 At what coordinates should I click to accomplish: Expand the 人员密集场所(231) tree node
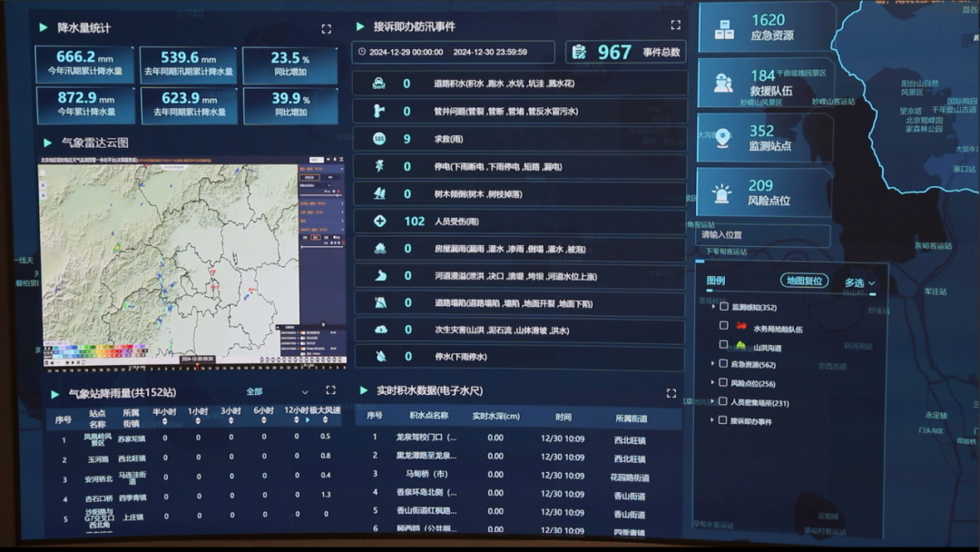point(712,401)
